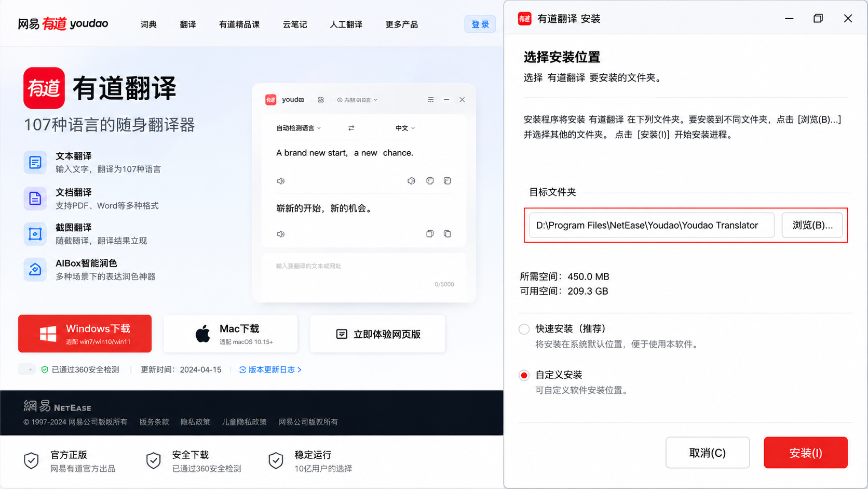Viewport: 868px width, 489px height.
Task: Click the 文本翻译 text translation icon
Action: click(35, 162)
